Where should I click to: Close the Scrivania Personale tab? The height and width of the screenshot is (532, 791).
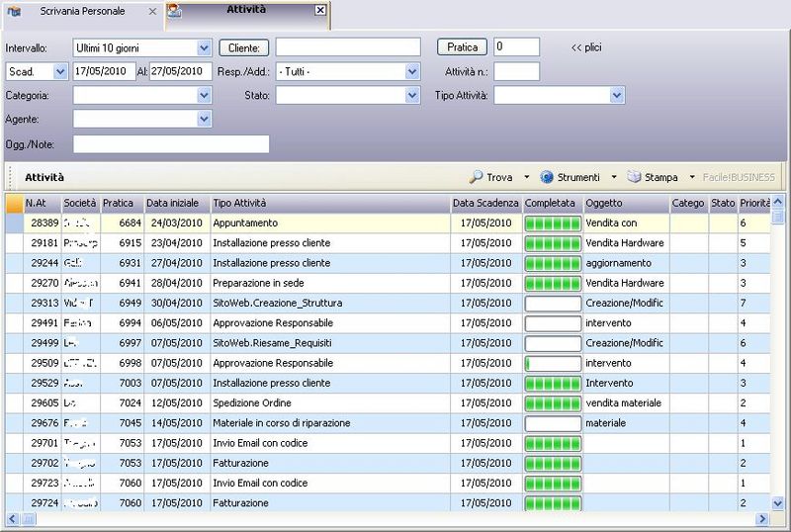point(152,11)
